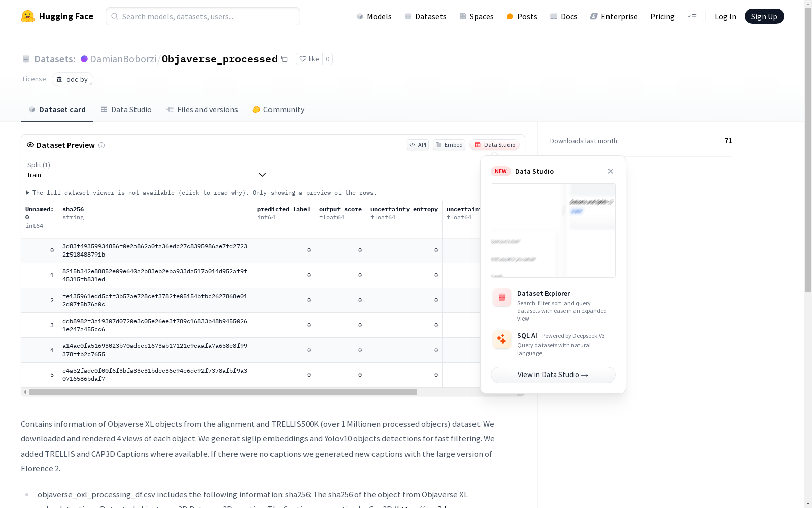812x508 pixels.
Task: Click the Dataset Preview info icon
Action: [101, 145]
